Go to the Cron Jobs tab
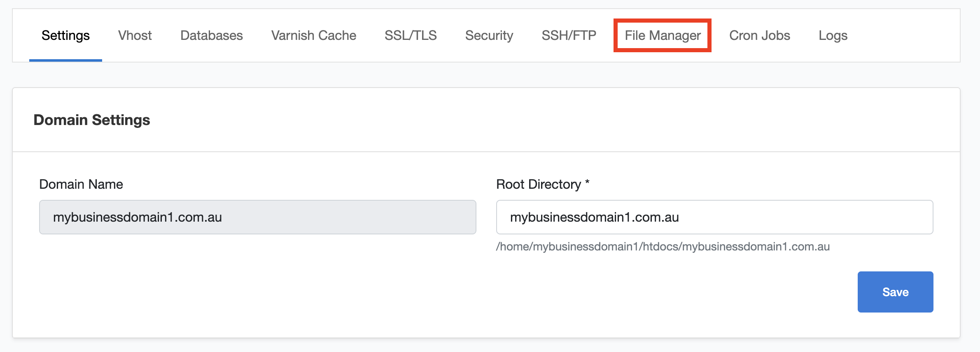This screenshot has height=352, width=980. (x=759, y=35)
